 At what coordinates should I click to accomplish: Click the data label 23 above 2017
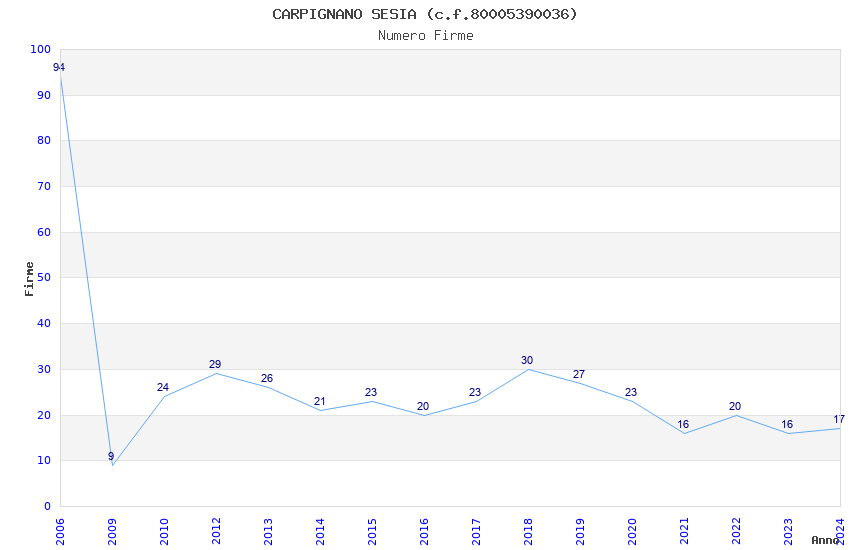click(x=475, y=392)
